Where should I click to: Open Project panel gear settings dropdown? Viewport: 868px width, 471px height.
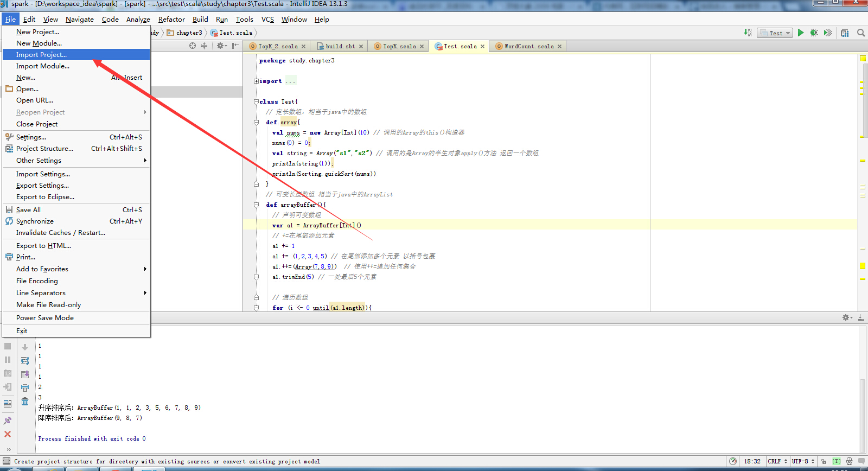[222, 46]
